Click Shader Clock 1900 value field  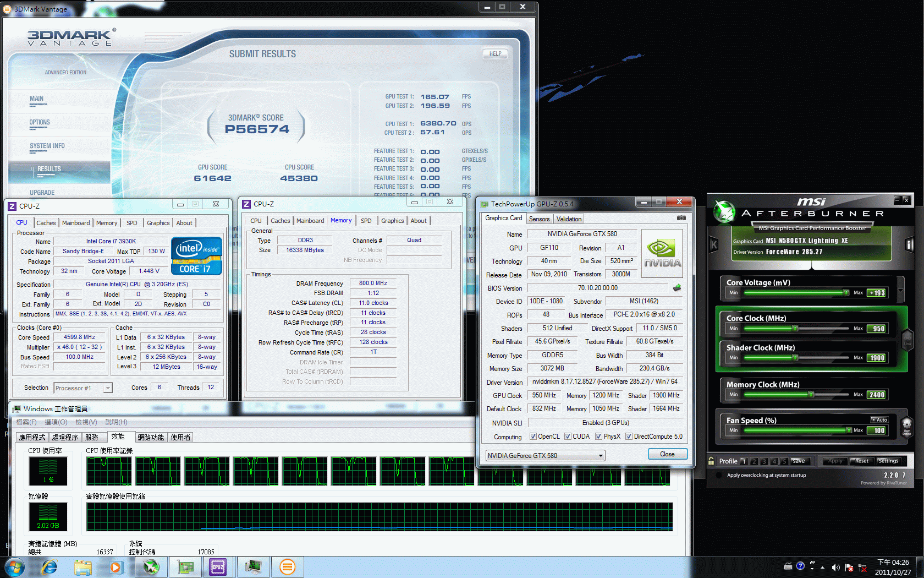877,358
